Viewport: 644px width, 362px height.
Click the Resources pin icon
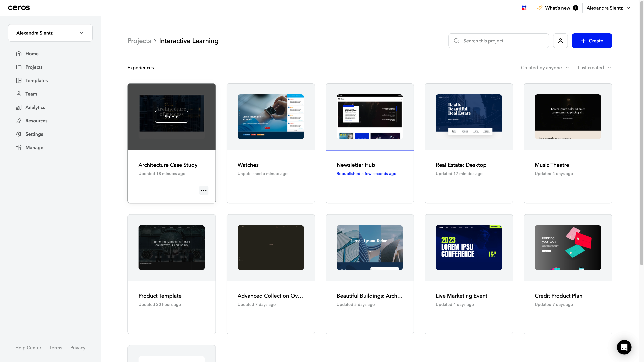19,121
